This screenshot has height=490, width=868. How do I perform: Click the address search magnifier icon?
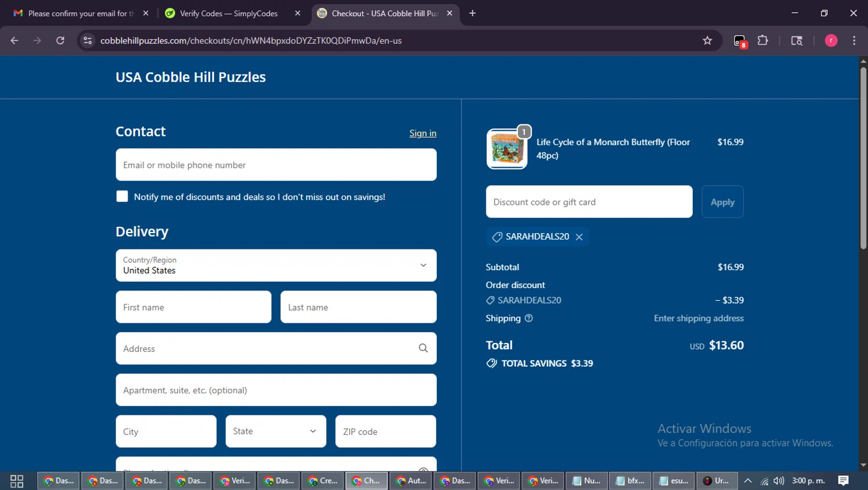point(423,348)
